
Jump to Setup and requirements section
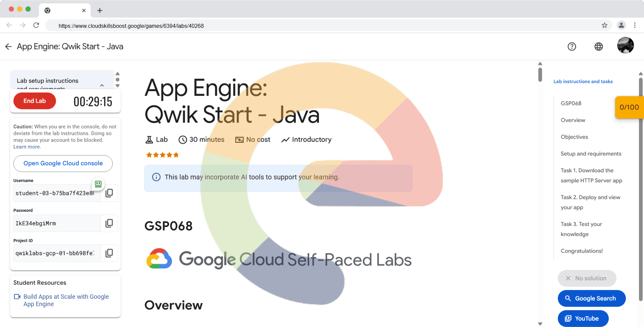click(591, 154)
